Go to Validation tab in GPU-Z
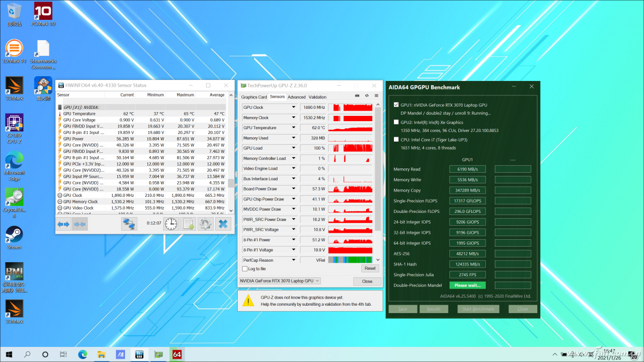Viewport: 644px width, 362px height. (318, 97)
